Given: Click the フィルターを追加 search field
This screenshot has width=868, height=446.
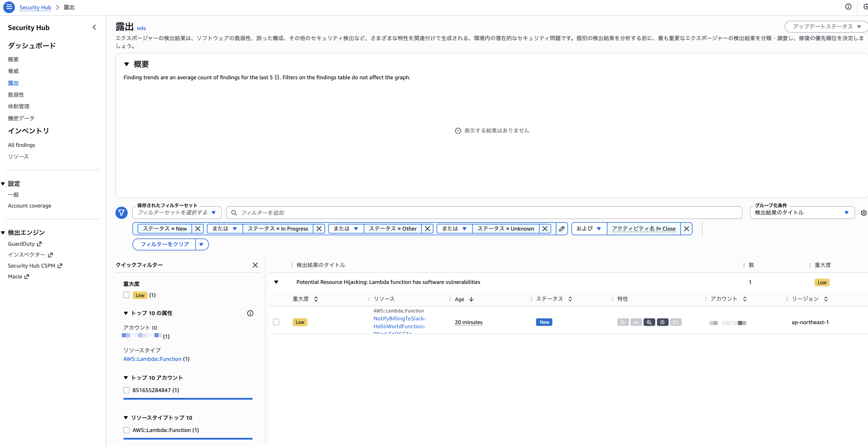Looking at the screenshot, I should (484, 213).
